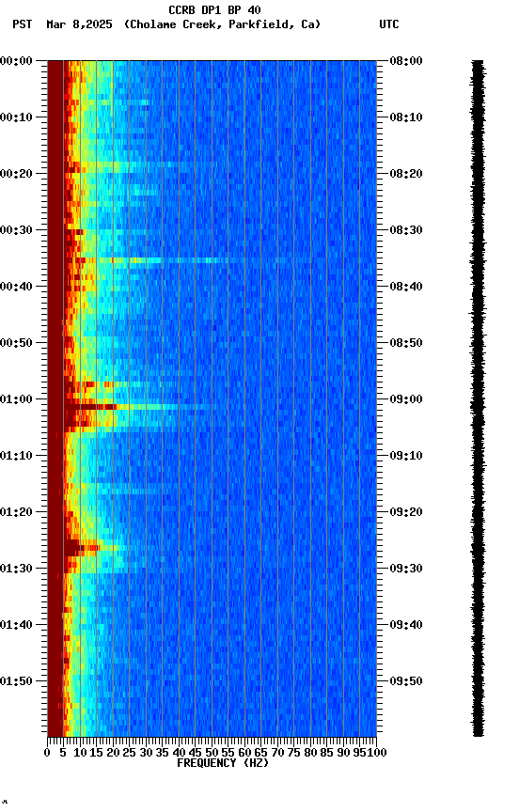Viewport: 519px width, 812px height.
Task: Click the 08:50 UTC time label
Action: pos(406,343)
